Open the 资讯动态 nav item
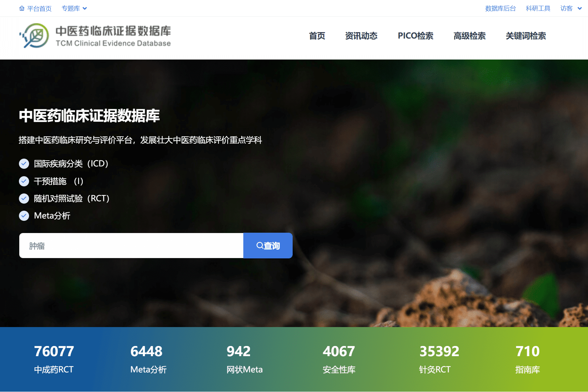 pyautogui.click(x=361, y=36)
